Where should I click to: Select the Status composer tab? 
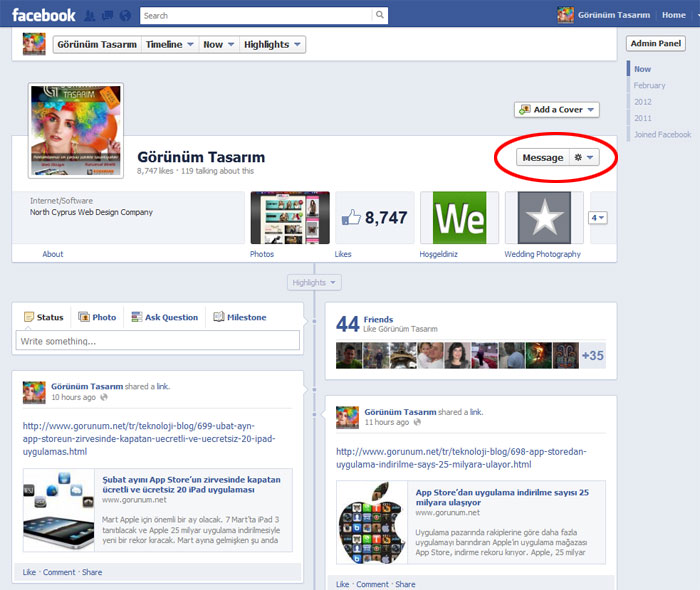point(44,317)
